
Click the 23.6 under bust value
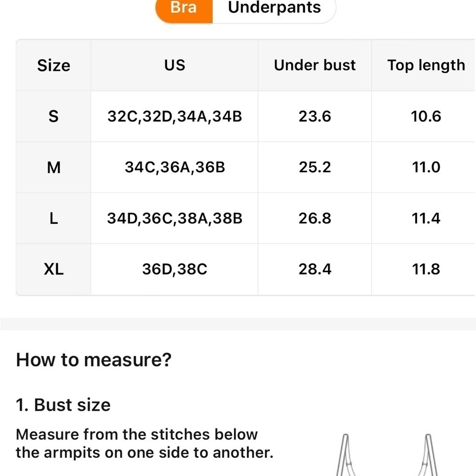[315, 116]
